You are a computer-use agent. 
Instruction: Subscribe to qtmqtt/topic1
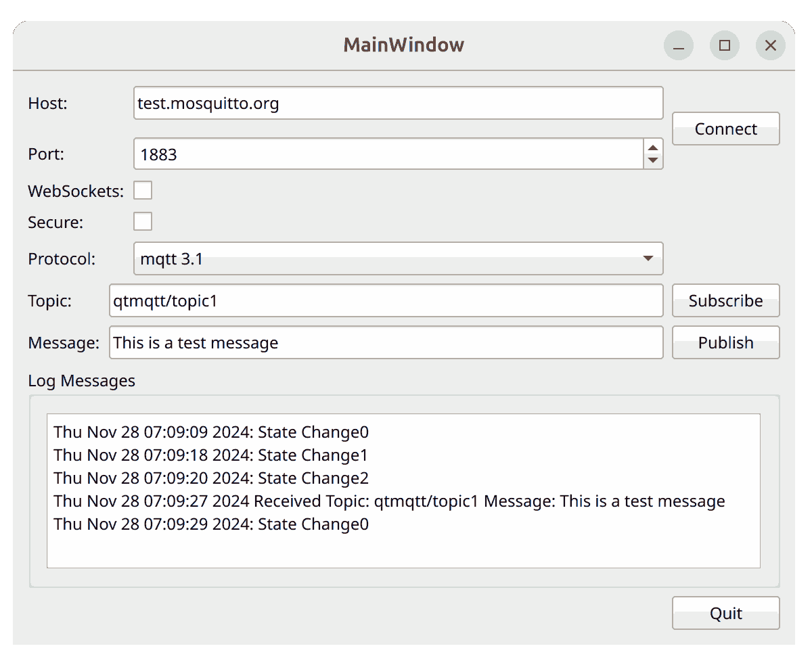[725, 300]
